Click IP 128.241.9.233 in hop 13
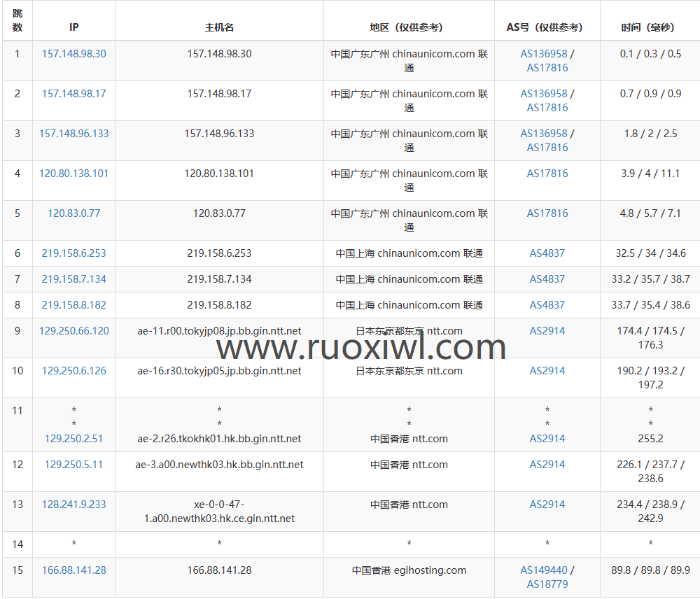700x599 pixels. point(73,505)
